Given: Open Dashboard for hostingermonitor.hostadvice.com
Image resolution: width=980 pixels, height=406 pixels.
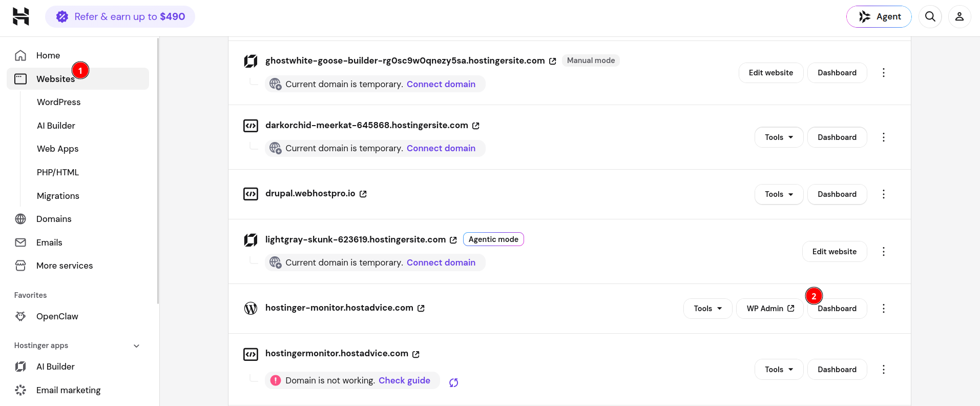Looking at the screenshot, I should pyautogui.click(x=837, y=370).
